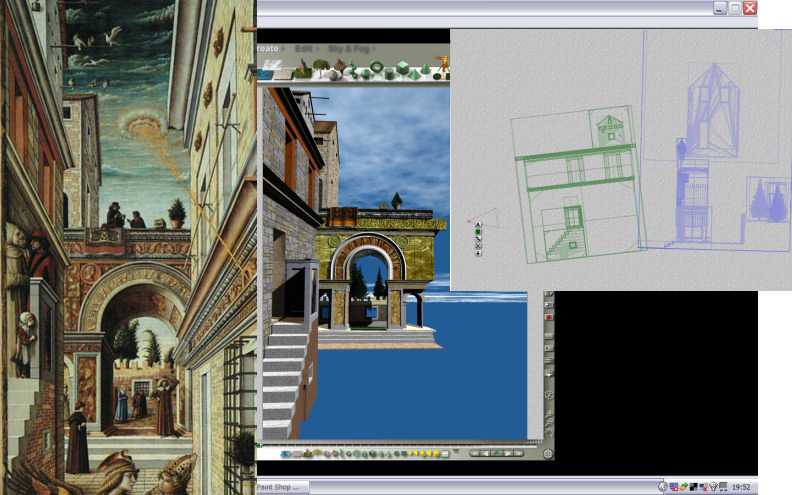Create a water plane object
This screenshot has width=792, height=495.
pos(265,73)
